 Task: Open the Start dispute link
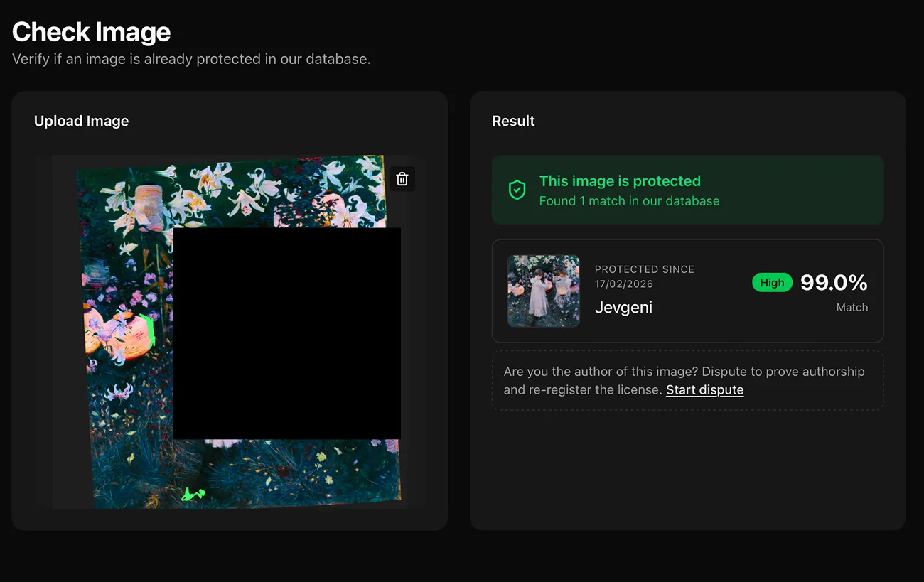704,389
